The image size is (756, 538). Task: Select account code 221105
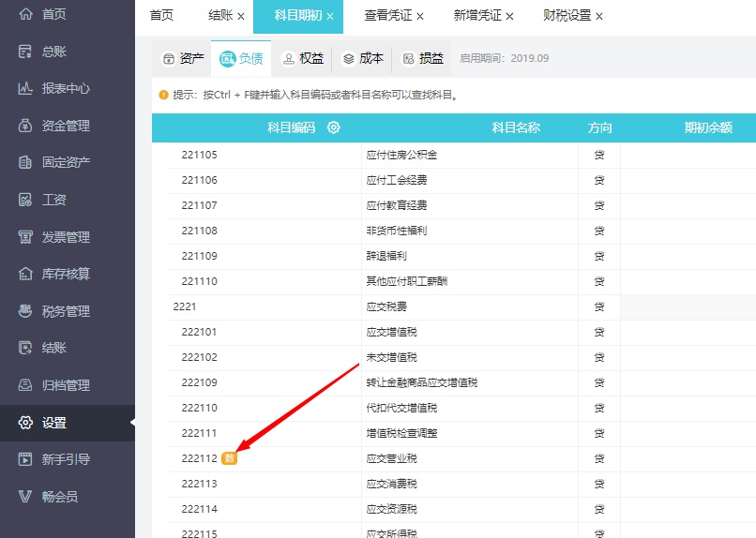(x=200, y=155)
